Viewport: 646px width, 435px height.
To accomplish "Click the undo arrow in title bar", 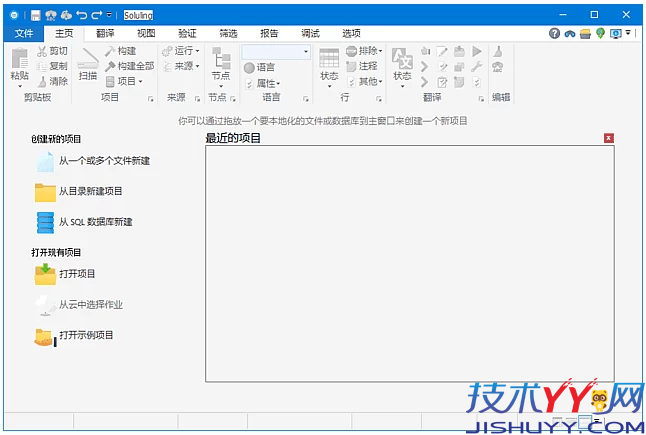I will click(82, 15).
